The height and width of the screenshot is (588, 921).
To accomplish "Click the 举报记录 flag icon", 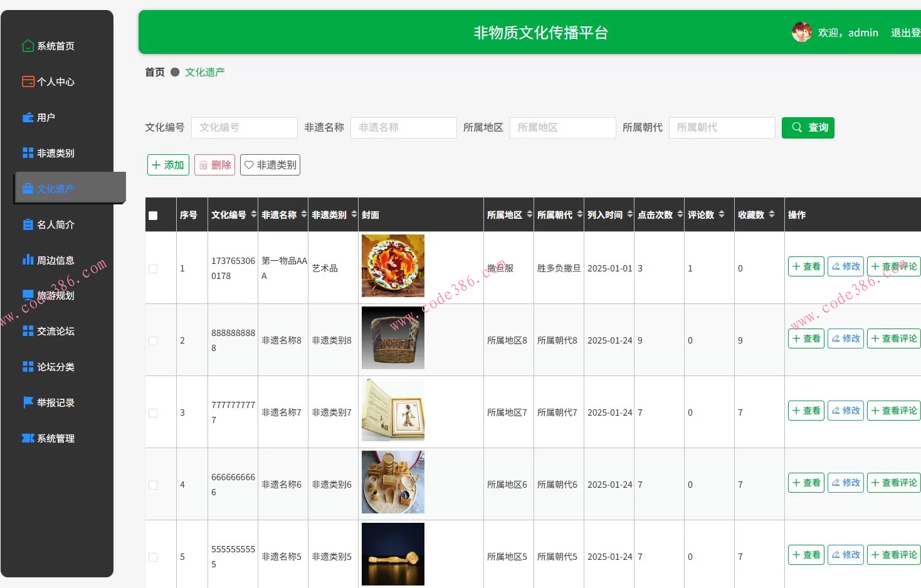I will tap(28, 402).
